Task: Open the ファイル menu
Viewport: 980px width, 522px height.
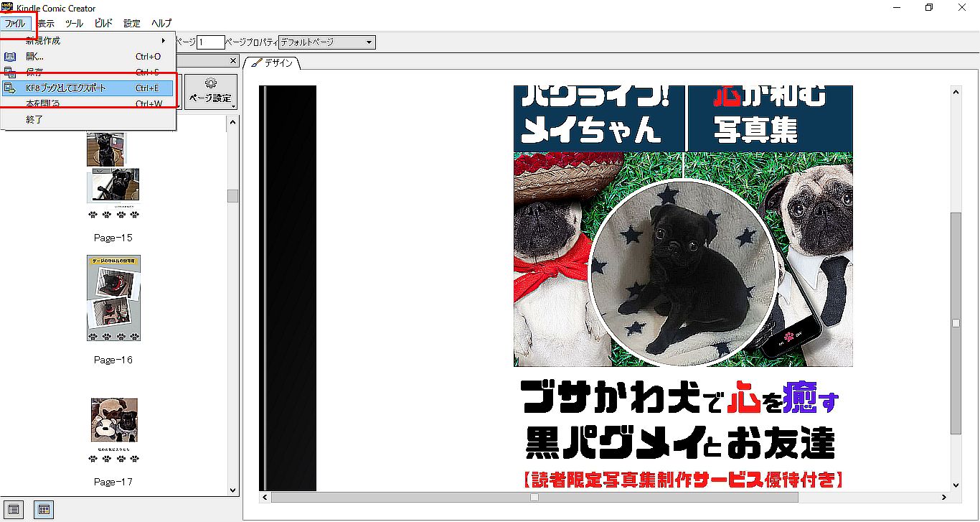Action: 15,23
